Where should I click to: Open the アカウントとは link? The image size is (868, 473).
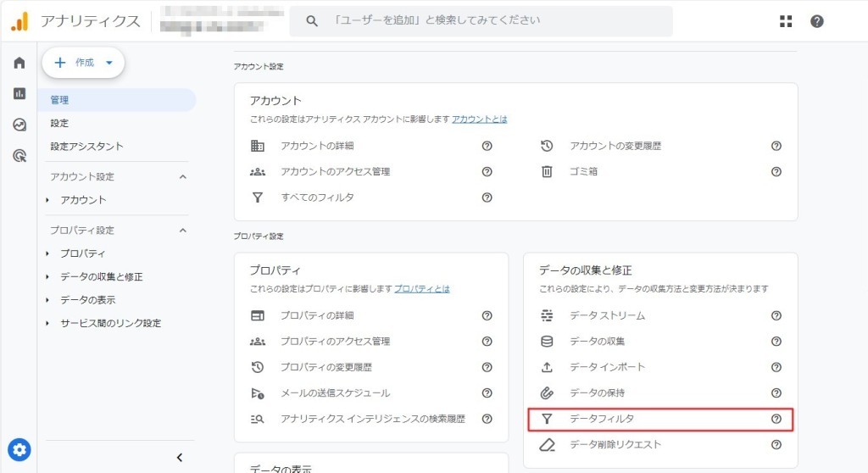pyautogui.click(x=479, y=120)
